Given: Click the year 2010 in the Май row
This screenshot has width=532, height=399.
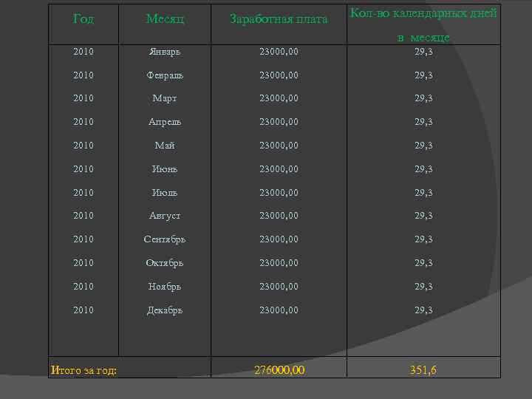Looking at the screenshot, I should point(83,146).
